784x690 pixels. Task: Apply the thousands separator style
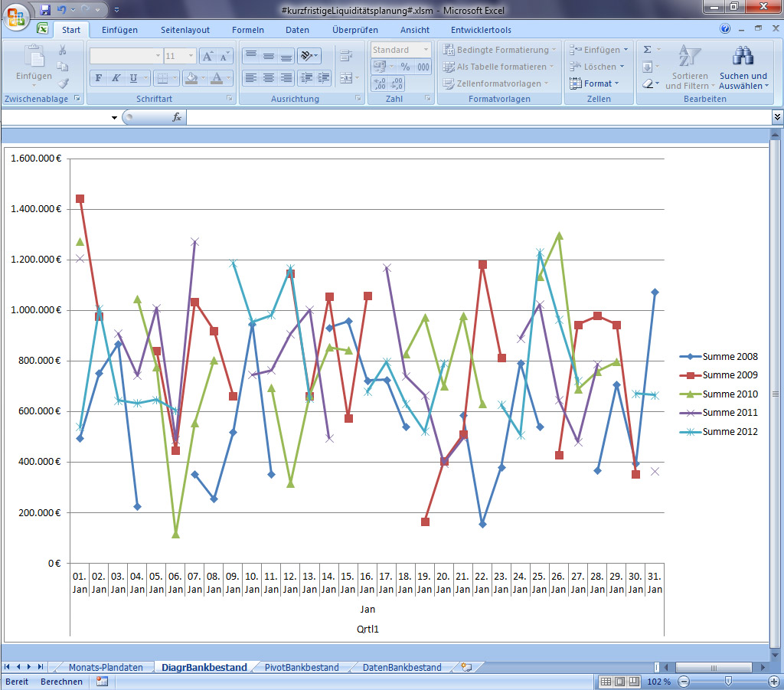423,67
